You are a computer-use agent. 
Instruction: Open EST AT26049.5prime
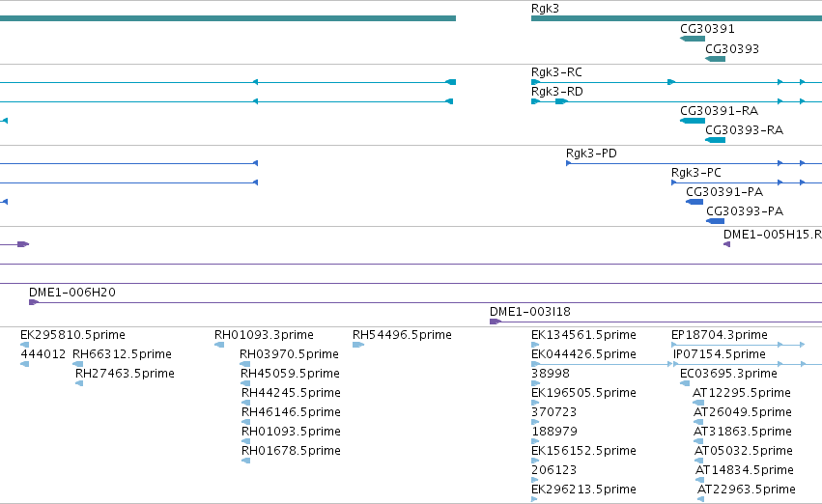click(x=698, y=422)
